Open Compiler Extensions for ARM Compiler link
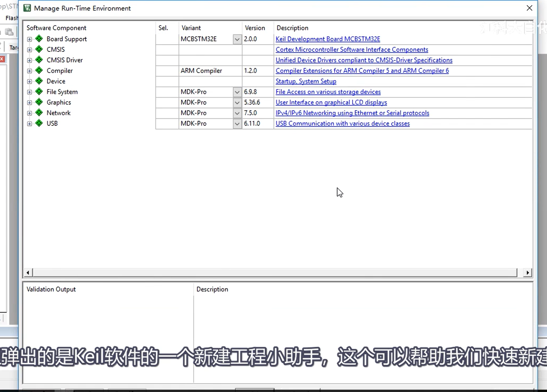The image size is (547, 392). [362, 71]
